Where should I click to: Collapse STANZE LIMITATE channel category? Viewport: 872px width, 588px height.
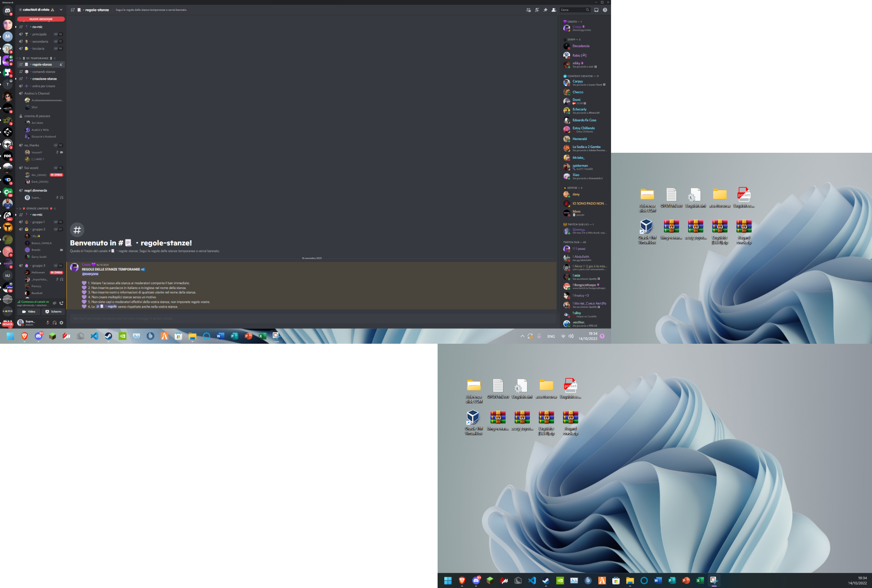click(x=37, y=208)
